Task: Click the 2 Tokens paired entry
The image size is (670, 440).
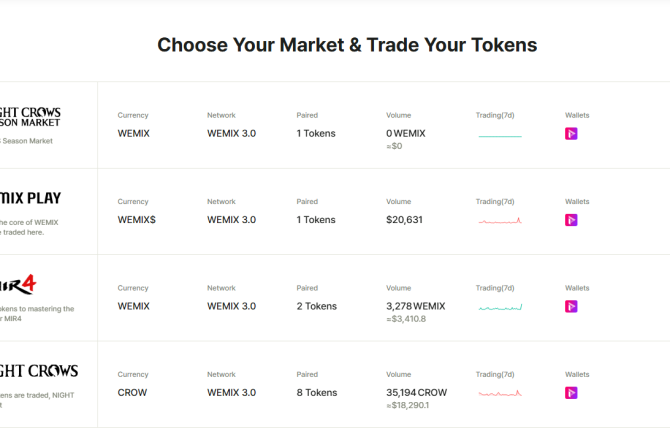Action: [x=317, y=306]
